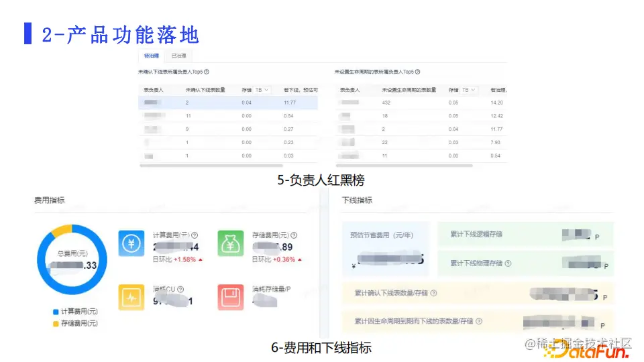Click 累计下线逻辑存储 row
644x362 pixels.
click(525, 235)
